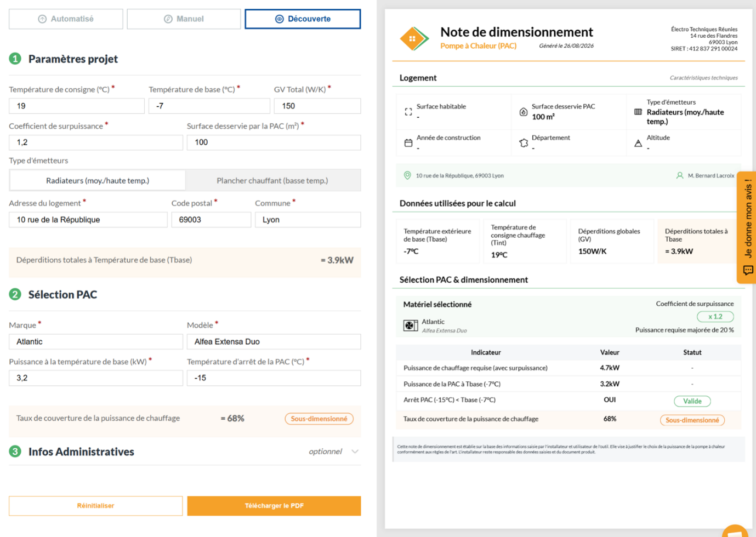Click the Département map icon
The height and width of the screenshot is (537, 756).
coord(524,143)
